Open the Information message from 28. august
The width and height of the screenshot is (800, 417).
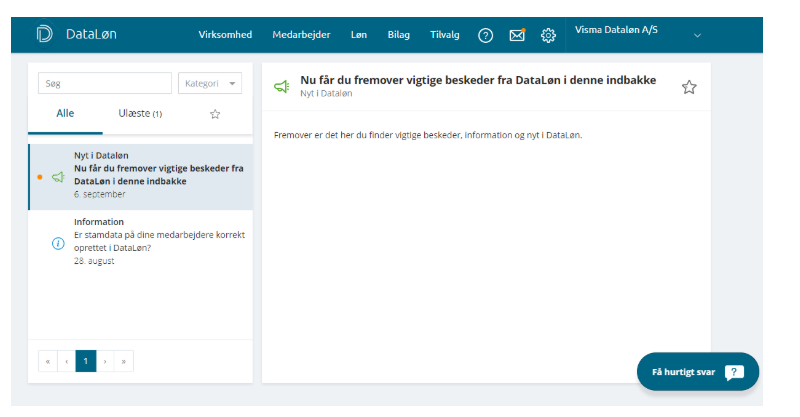coord(141,241)
